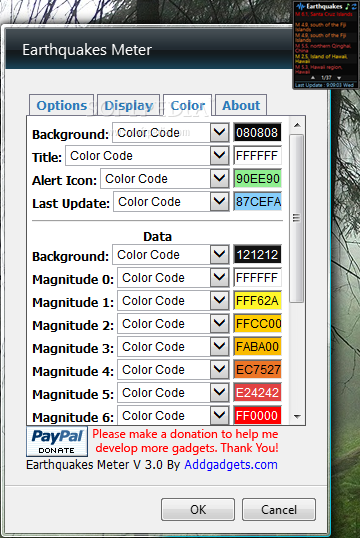Click the Title FFFFFF color code field
This screenshot has width=360, height=538.
257,156
